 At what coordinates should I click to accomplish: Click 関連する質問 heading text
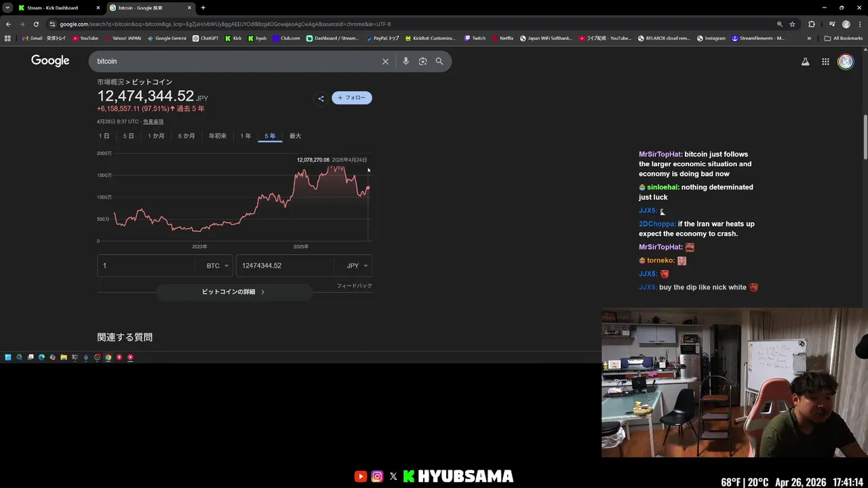click(x=125, y=337)
